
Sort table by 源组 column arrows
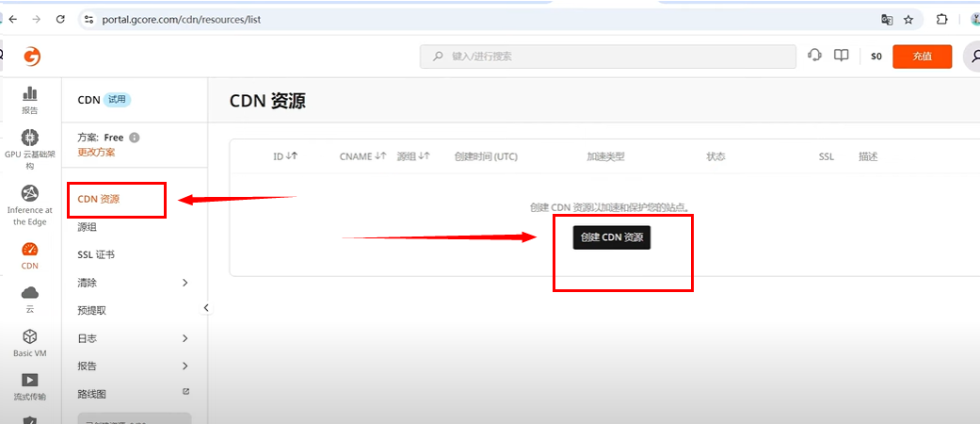pyautogui.click(x=425, y=156)
